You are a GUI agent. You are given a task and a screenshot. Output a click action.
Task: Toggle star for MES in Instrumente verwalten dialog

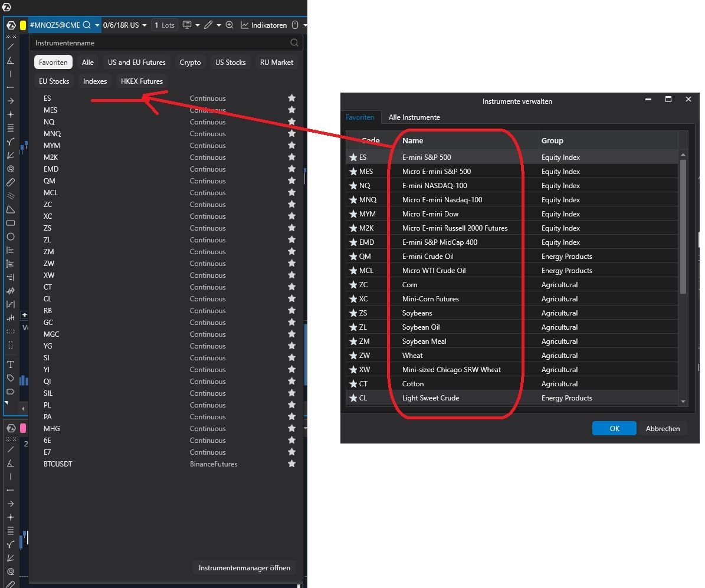coord(353,171)
